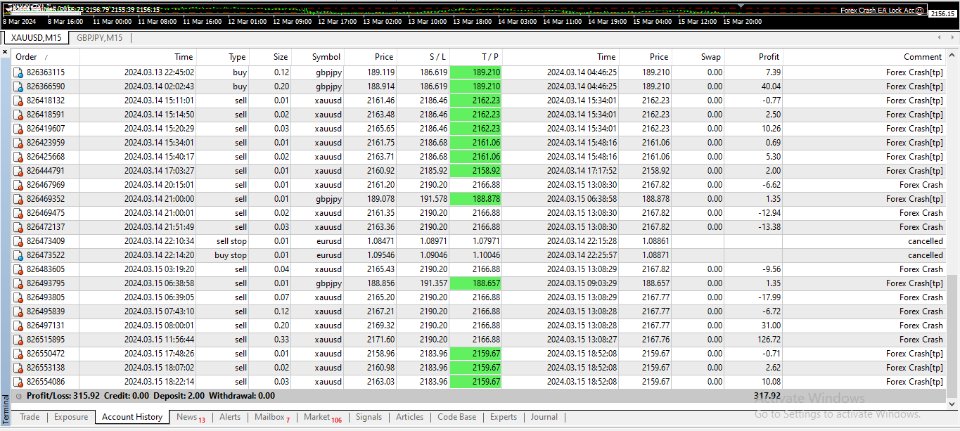Switch to the Articles tab
Viewport: 960px width, 431px height.
coord(410,417)
